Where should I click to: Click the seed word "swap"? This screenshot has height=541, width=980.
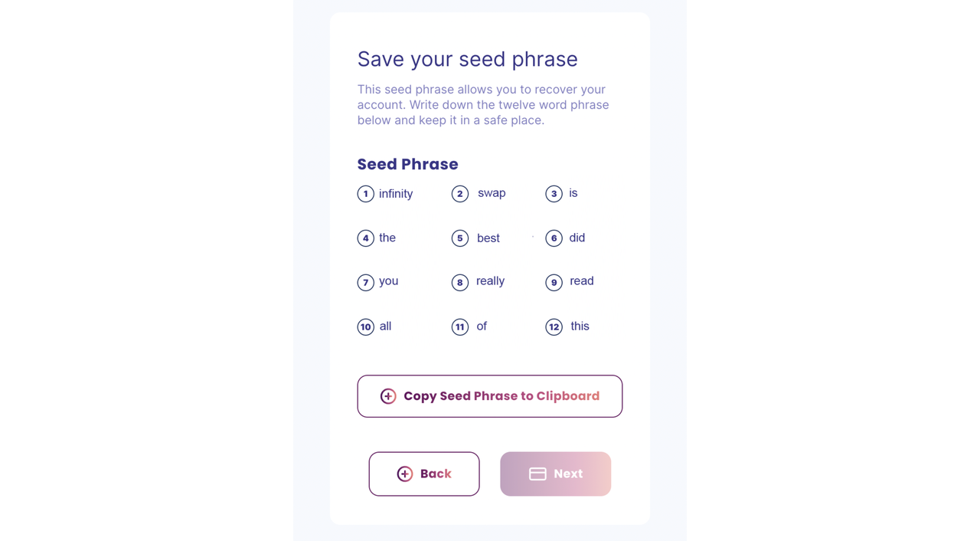[x=492, y=193]
